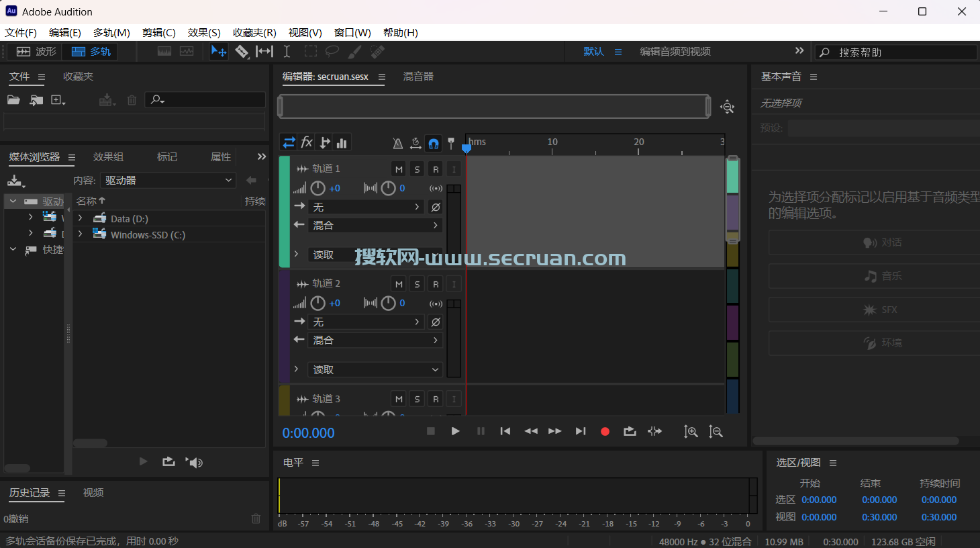Click the stop playback button
The height and width of the screenshot is (548, 980).
click(x=431, y=431)
